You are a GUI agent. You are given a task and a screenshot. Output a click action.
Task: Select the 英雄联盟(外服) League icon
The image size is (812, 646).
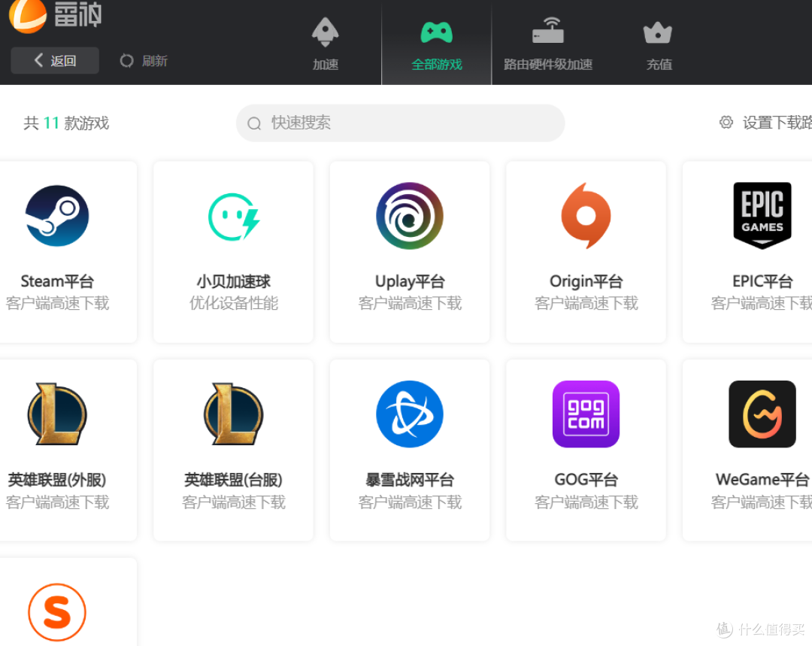pos(57,414)
